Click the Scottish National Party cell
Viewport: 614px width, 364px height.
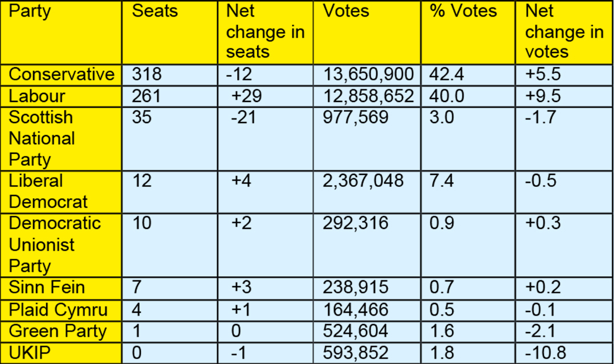click(x=61, y=139)
